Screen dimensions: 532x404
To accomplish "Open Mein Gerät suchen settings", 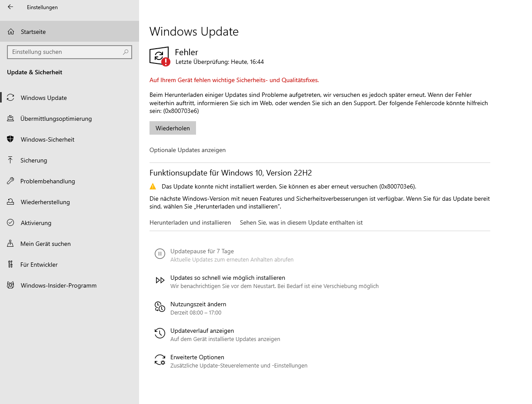I will coord(70,244).
